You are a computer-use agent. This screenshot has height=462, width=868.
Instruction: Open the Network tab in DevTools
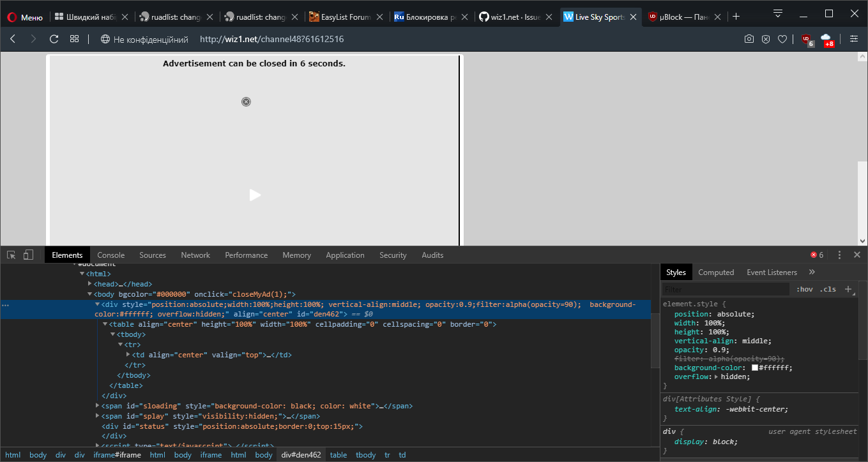click(x=195, y=255)
